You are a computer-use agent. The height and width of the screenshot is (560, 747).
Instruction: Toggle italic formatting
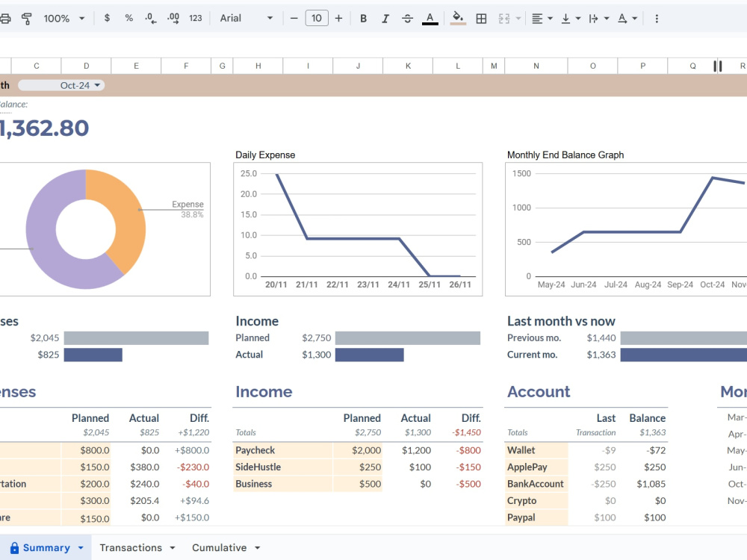click(385, 18)
